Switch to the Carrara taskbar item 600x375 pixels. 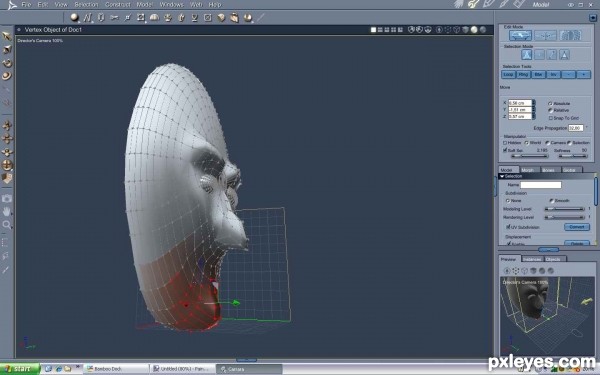(x=249, y=369)
